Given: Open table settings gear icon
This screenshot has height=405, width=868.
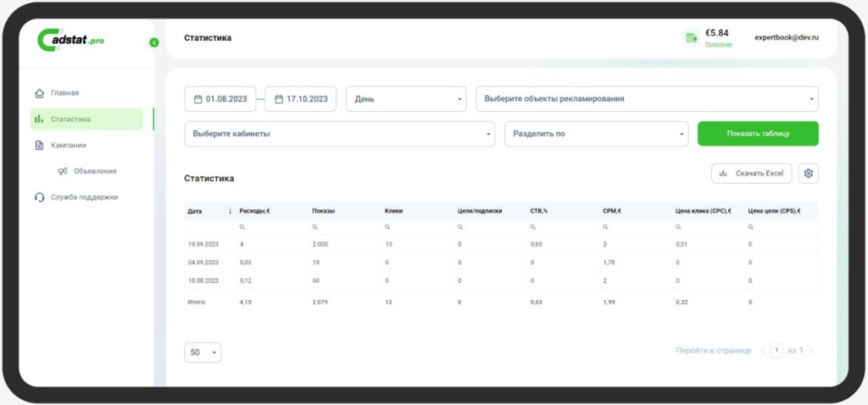Looking at the screenshot, I should tap(808, 174).
